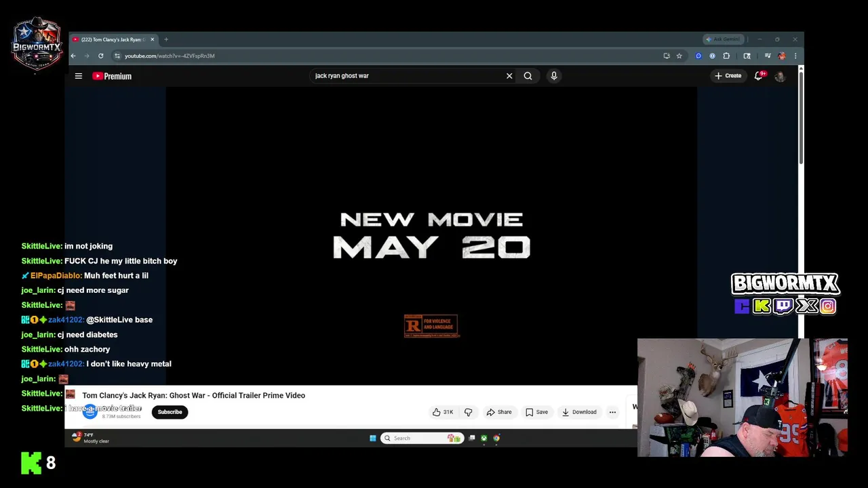Open the Extensions puzzle piece menu
The image size is (868, 488).
(726, 56)
